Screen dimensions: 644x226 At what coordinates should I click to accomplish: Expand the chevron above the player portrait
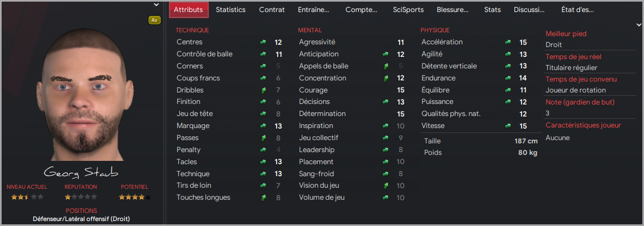(156, 4)
